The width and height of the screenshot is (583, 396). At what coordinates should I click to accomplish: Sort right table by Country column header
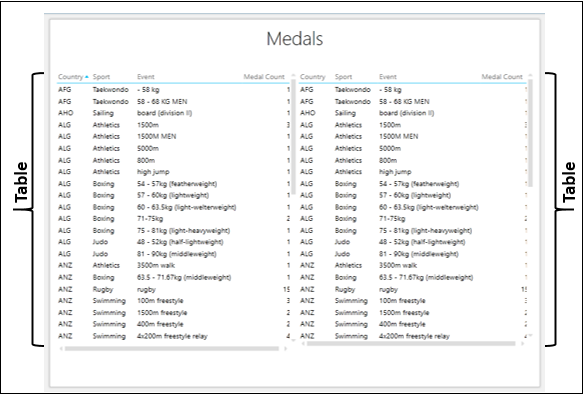click(312, 77)
